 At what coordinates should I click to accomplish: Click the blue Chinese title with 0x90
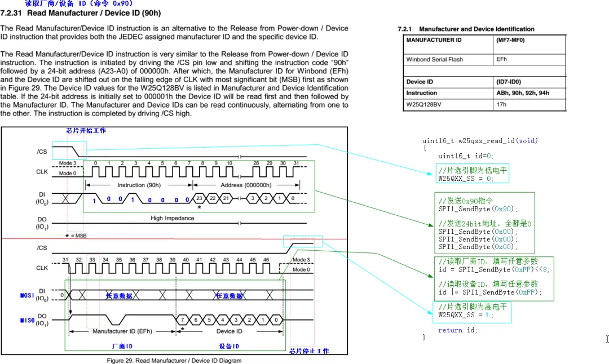[79, 3]
